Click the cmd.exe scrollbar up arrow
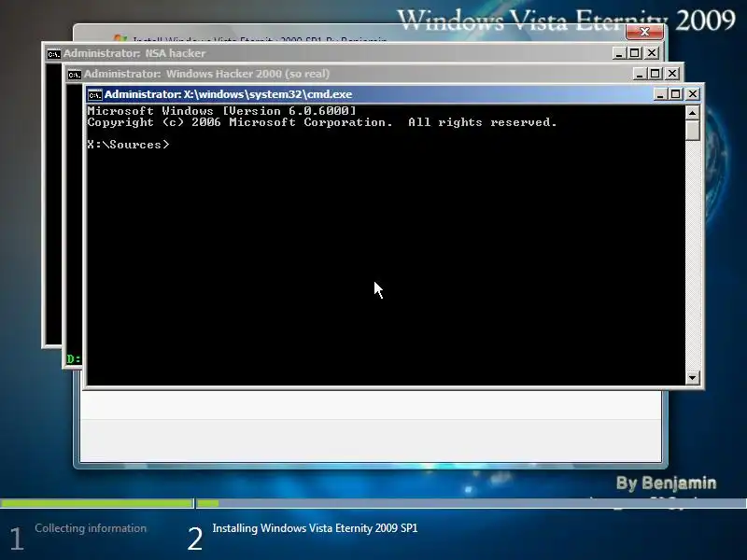 [692, 113]
